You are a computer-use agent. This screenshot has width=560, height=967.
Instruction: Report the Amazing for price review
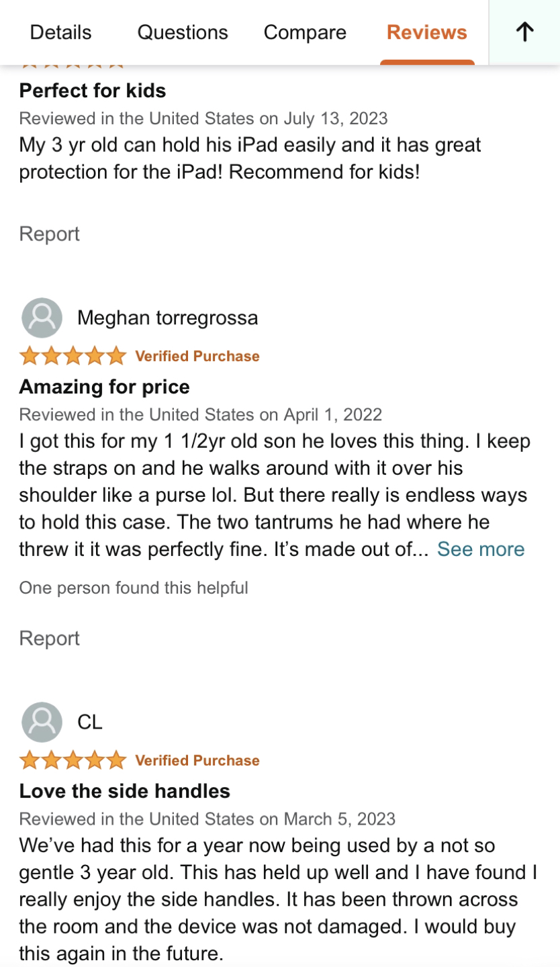[x=49, y=638]
